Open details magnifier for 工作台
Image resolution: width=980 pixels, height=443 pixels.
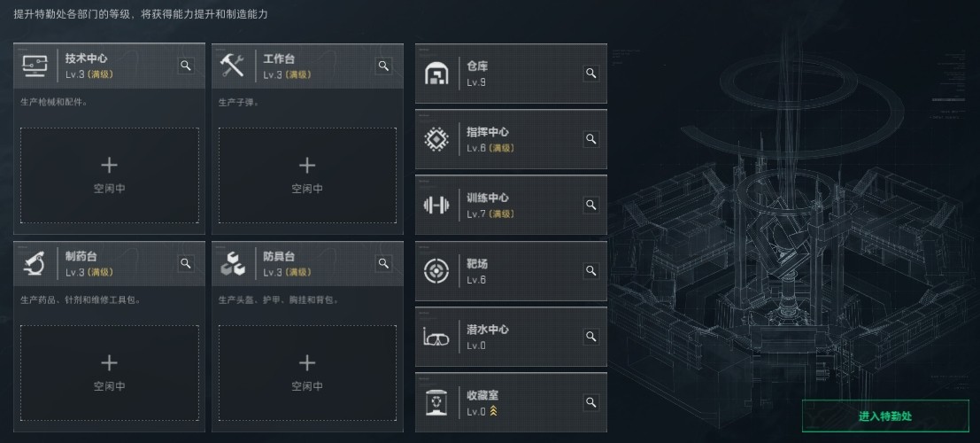(383, 66)
